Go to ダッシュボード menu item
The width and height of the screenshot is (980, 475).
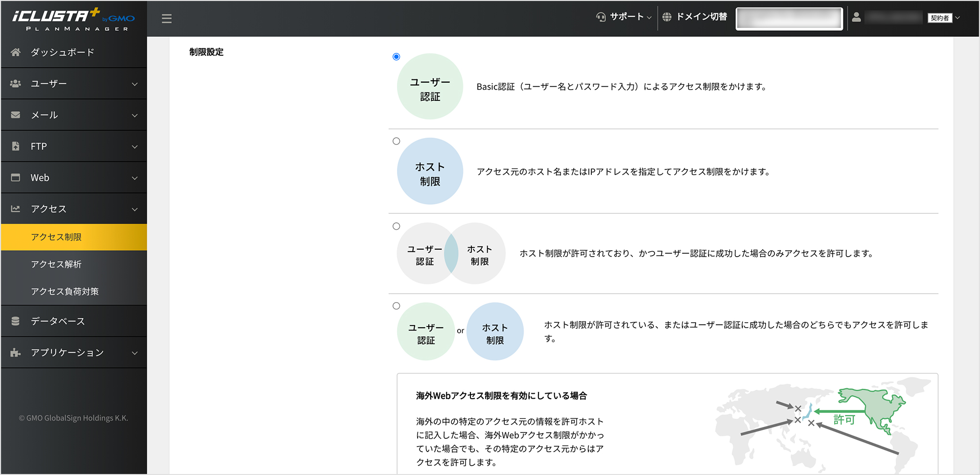click(74, 52)
